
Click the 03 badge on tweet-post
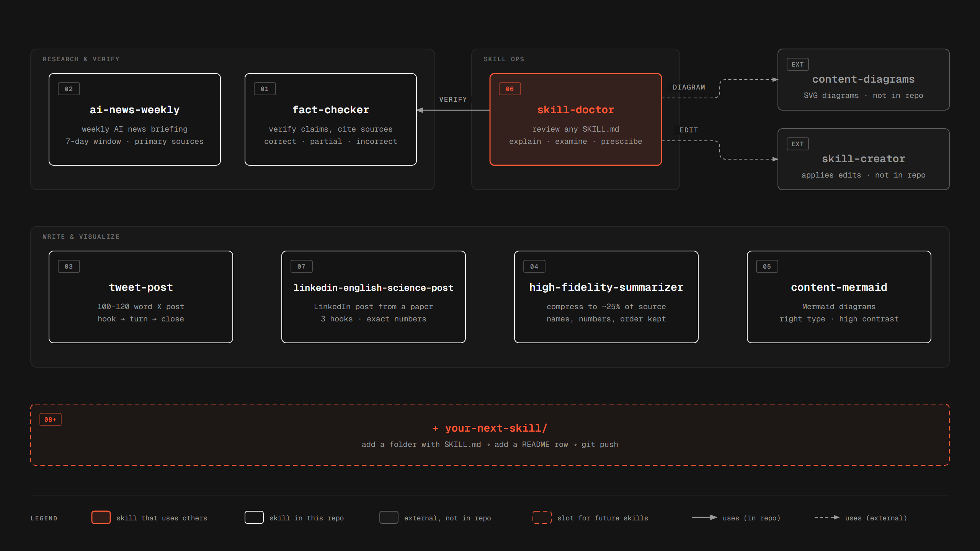[69, 266]
